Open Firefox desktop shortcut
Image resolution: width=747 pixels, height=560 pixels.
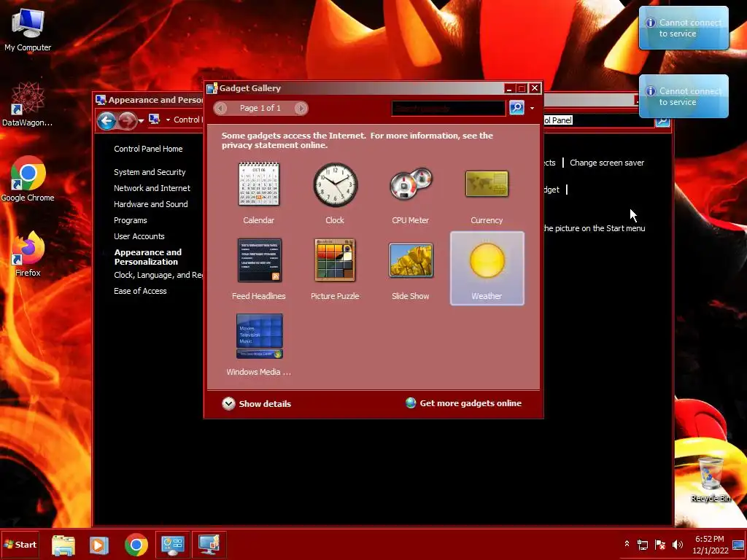point(28,254)
